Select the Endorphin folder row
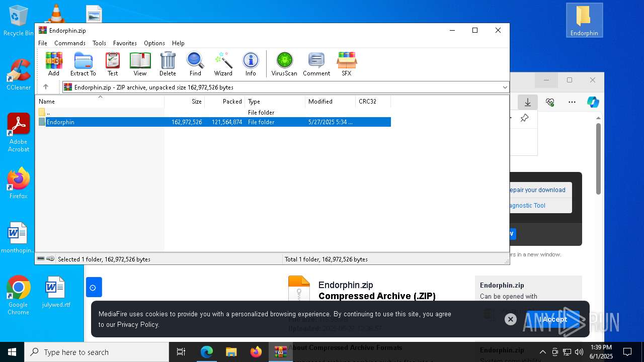644x362 pixels. (x=214, y=122)
